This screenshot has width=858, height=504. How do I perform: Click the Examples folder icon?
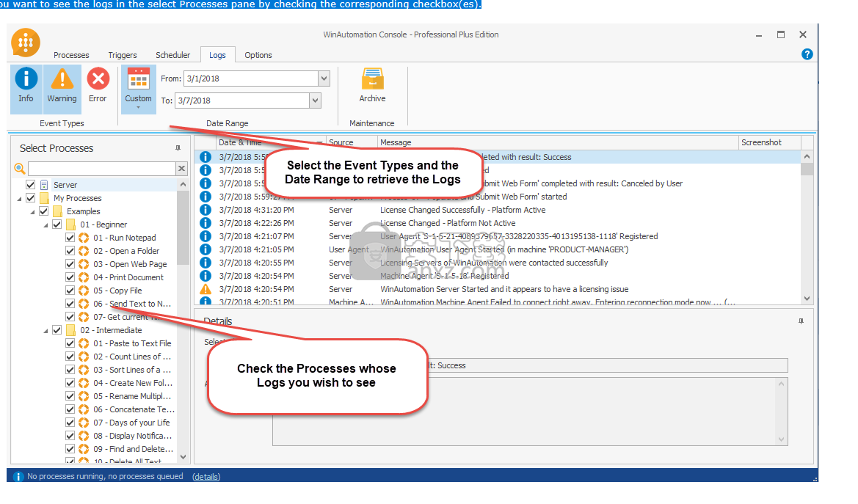[x=57, y=211]
